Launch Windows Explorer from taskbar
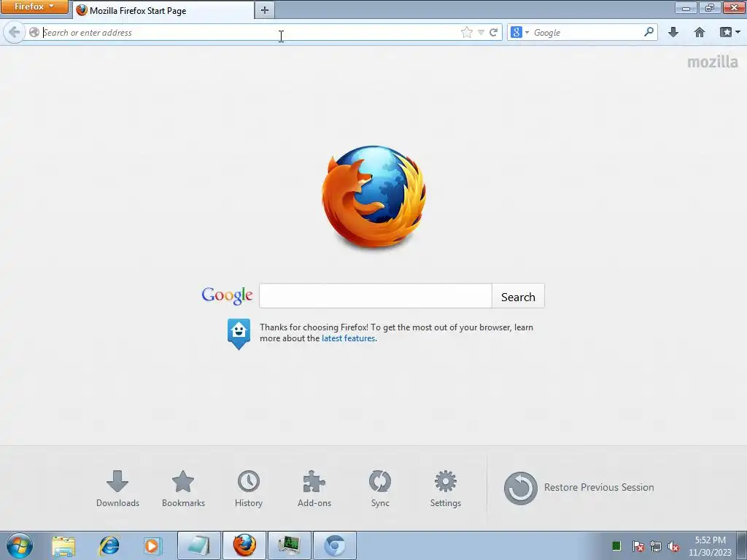This screenshot has height=560, width=747. tap(63, 545)
